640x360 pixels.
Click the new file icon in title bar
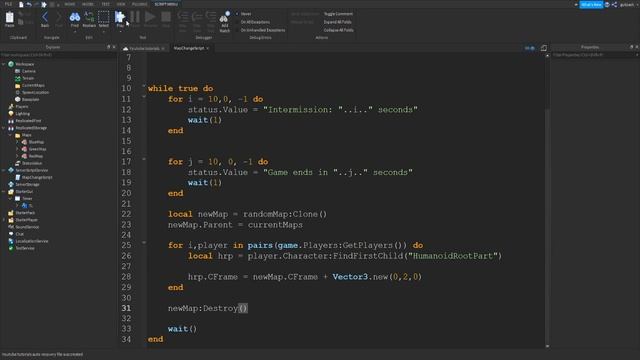click(x=21, y=4)
